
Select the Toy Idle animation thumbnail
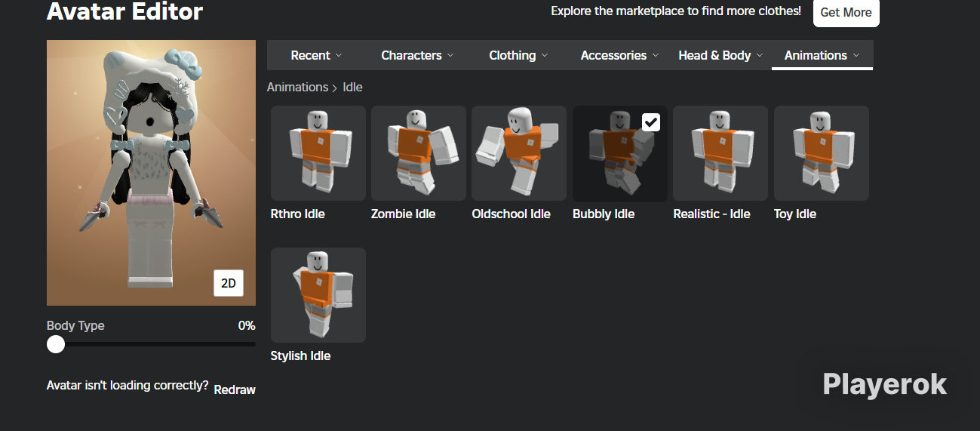[822, 153]
